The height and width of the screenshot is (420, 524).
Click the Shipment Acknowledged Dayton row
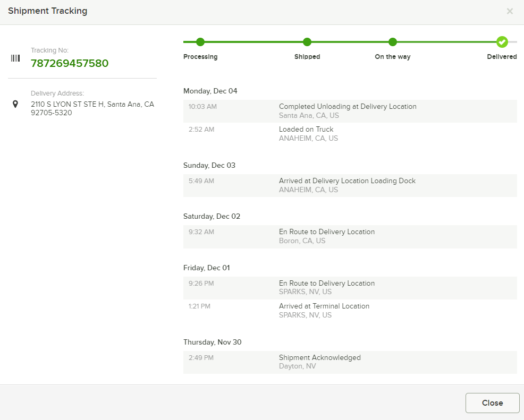click(350, 362)
